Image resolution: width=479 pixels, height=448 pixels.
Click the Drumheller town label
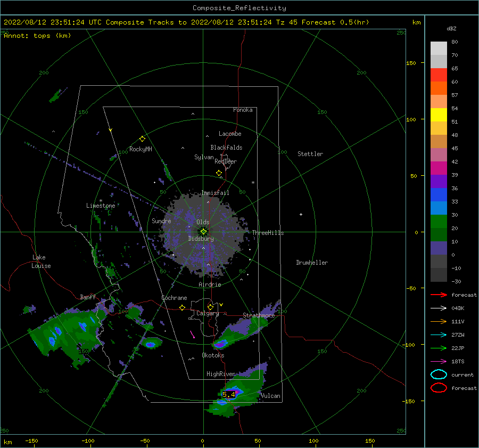[x=312, y=263]
